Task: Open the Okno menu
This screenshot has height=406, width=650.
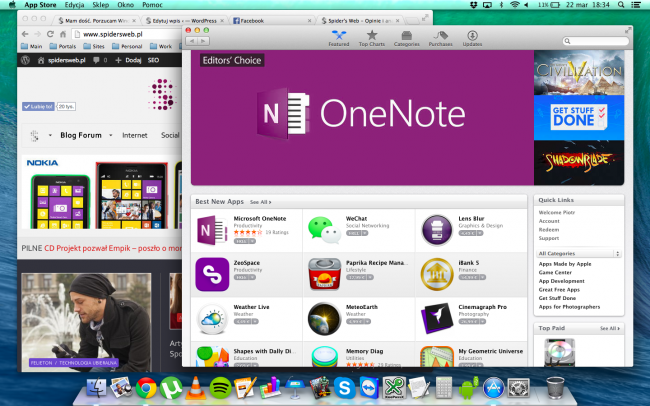Action: coord(126,5)
